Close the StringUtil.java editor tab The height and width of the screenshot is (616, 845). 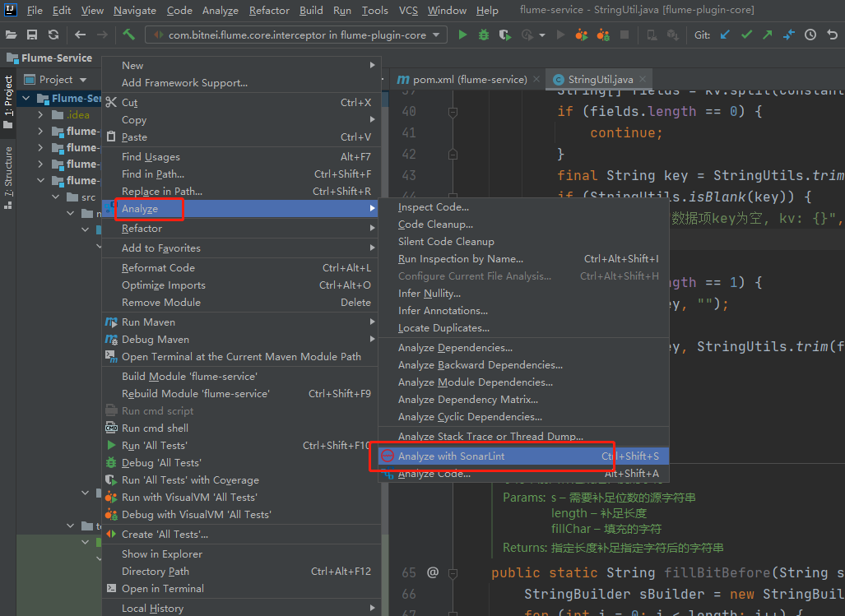click(644, 79)
